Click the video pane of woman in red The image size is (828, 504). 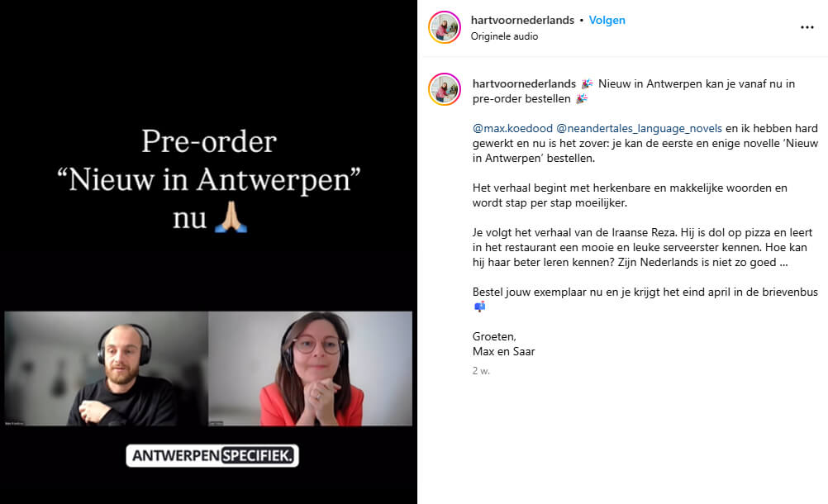coord(310,368)
